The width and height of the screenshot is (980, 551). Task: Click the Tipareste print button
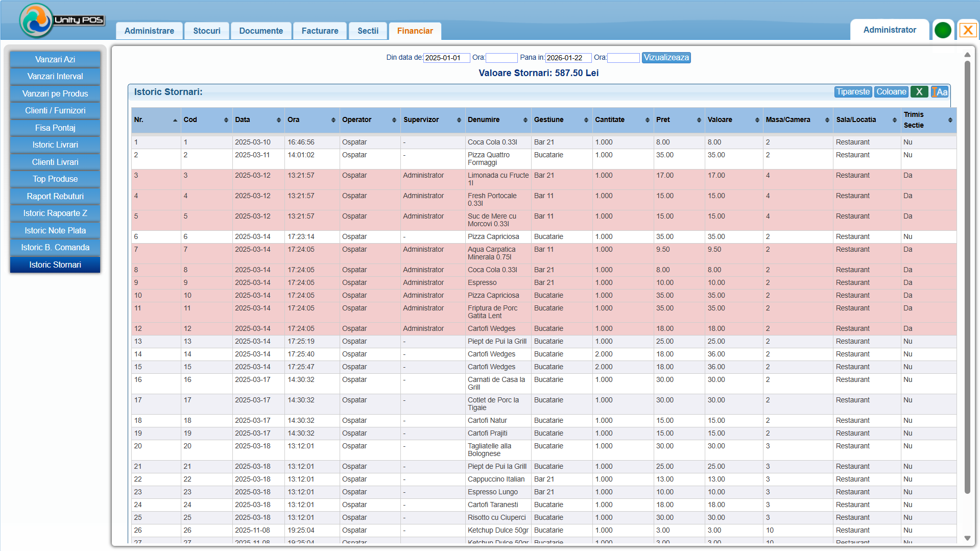852,92
